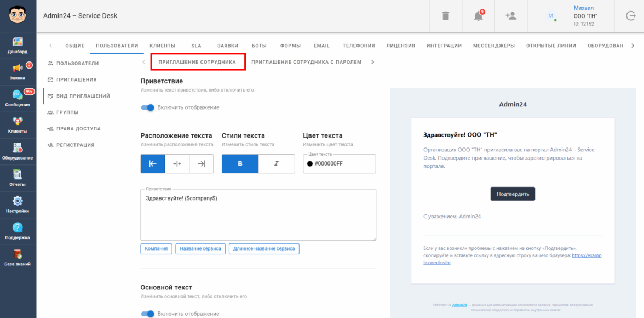
Task: Toggle Включить отображение under Основной текст
Action: [x=148, y=314]
